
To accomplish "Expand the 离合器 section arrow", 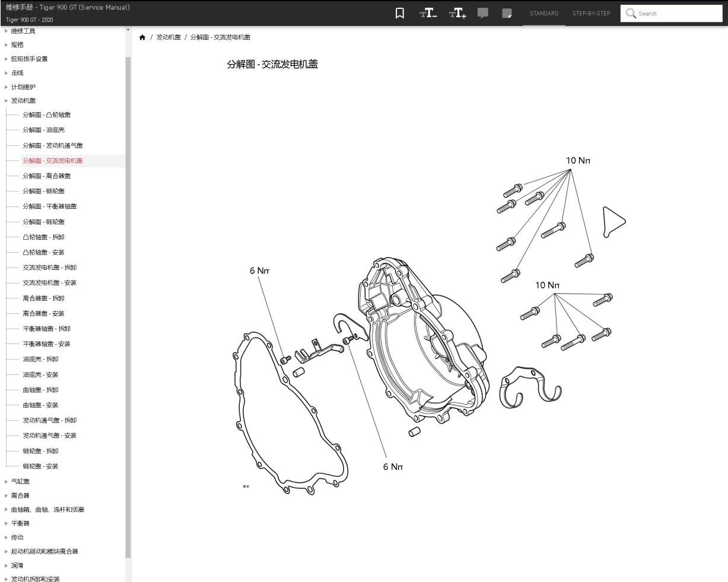I will [7, 495].
